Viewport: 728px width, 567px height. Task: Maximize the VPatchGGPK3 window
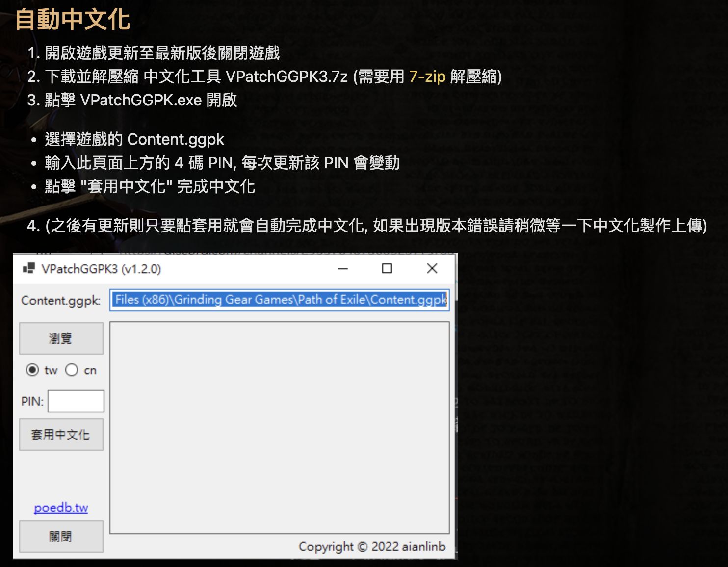(387, 268)
